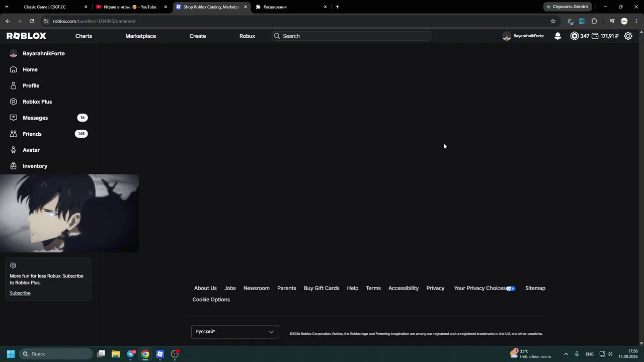Open the wallet balance icon
The width and height of the screenshot is (644, 362).
tap(595, 36)
